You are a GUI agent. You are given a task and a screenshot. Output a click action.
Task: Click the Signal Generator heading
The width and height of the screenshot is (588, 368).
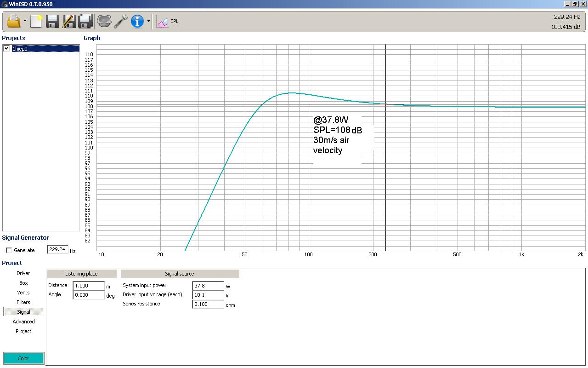click(25, 238)
